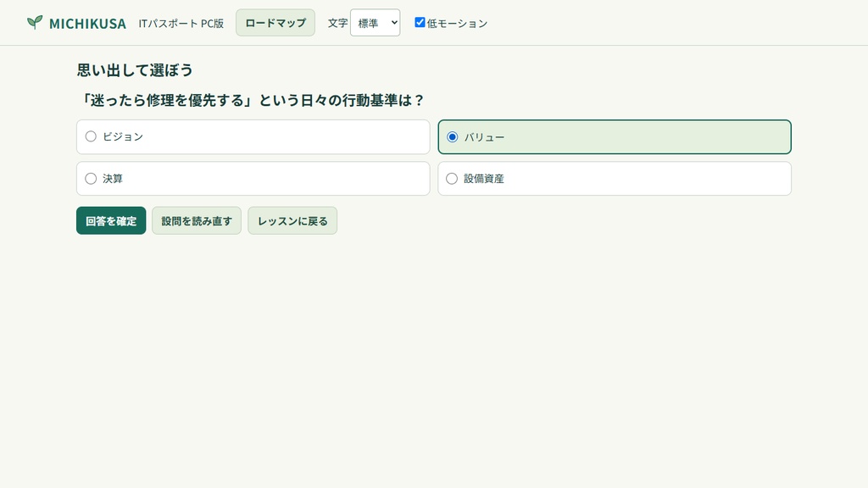Select the ビジョン answer radio button
This screenshot has width=868, height=488.
click(x=91, y=136)
